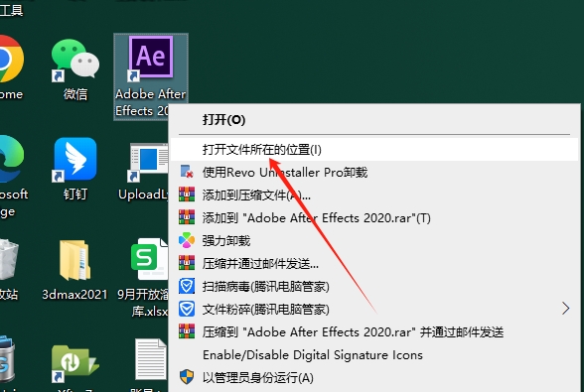Select the Xftp green folder shortcut

coord(74,363)
